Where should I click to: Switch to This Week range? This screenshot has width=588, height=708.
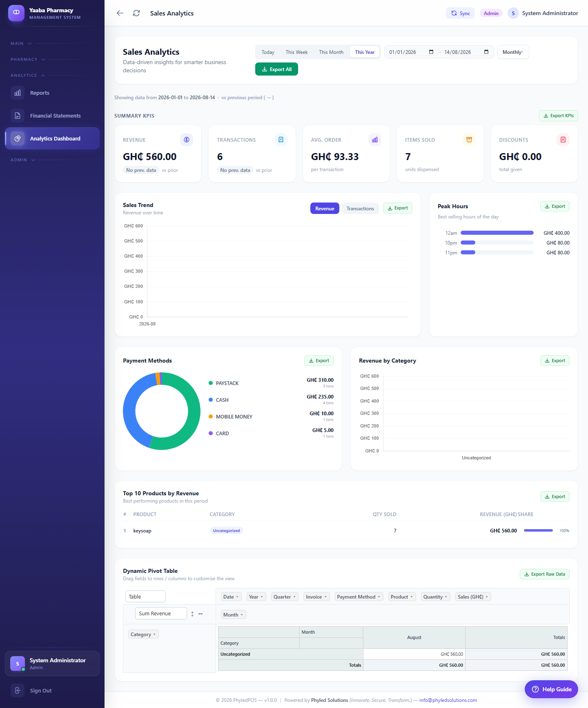pos(297,52)
